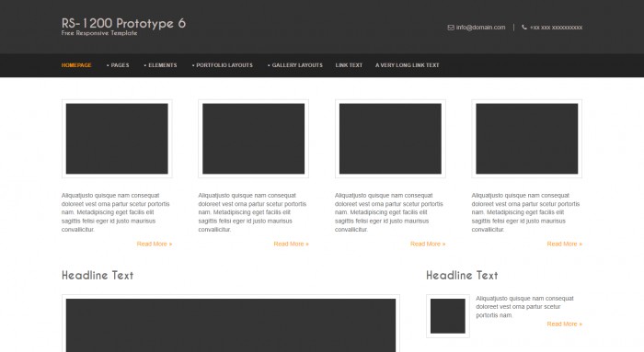Click Read More under the fourth column

pos(565,244)
